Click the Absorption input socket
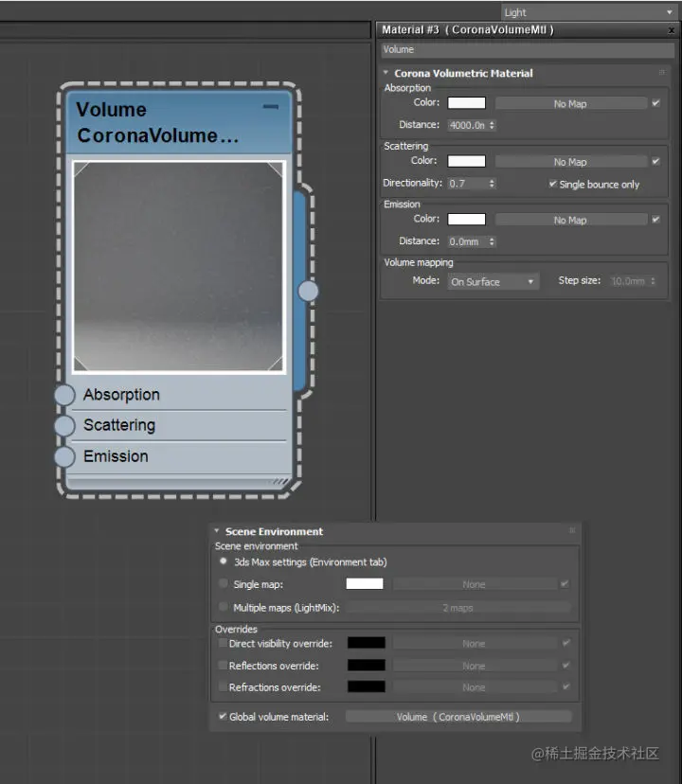This screenshot has width=682, height=784. tap(64, 395)
